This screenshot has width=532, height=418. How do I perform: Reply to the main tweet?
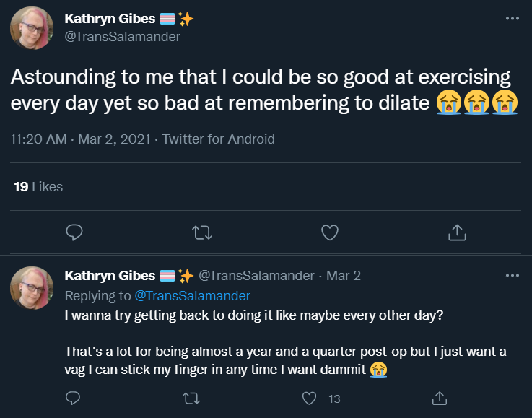tap(74, 232)
